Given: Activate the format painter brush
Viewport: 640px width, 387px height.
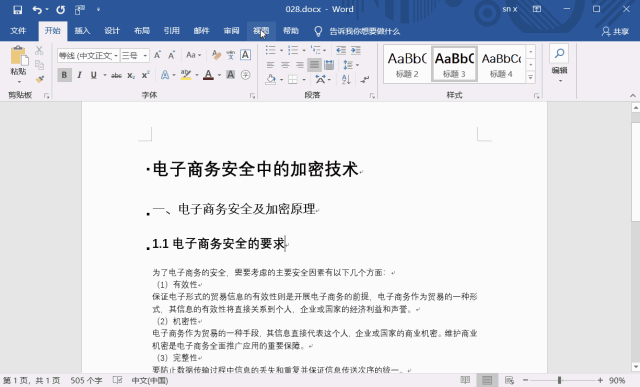Looking at the screenshot, I should click(x=39, y=79).
